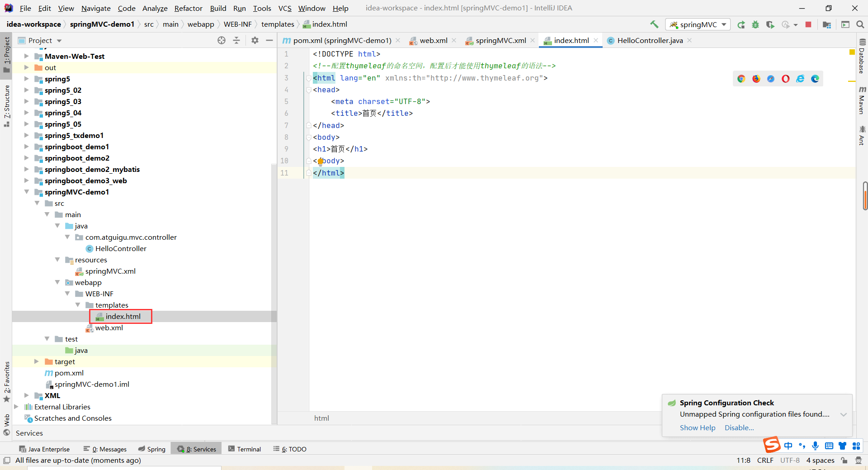Image resolution: width=868 pixels, height=470 pixels.
Task: Preview index.html in Opera
Action: pyautogui.click(x=786, y=79)
